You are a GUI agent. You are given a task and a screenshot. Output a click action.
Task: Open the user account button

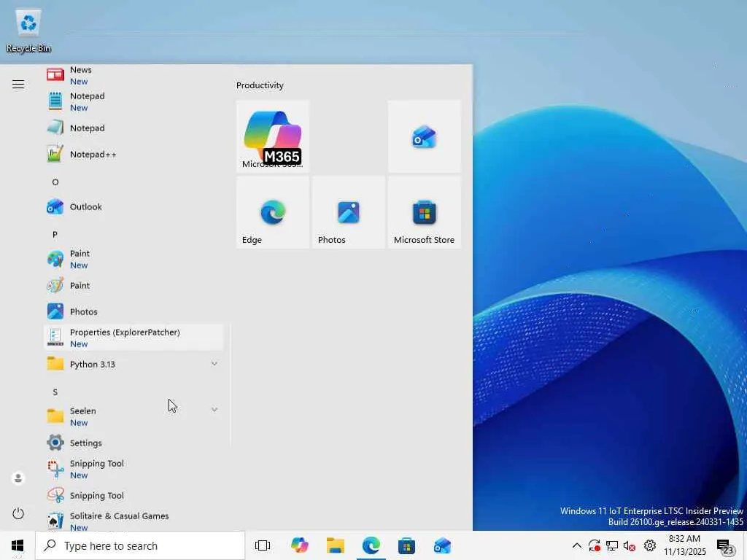[18, 478]
